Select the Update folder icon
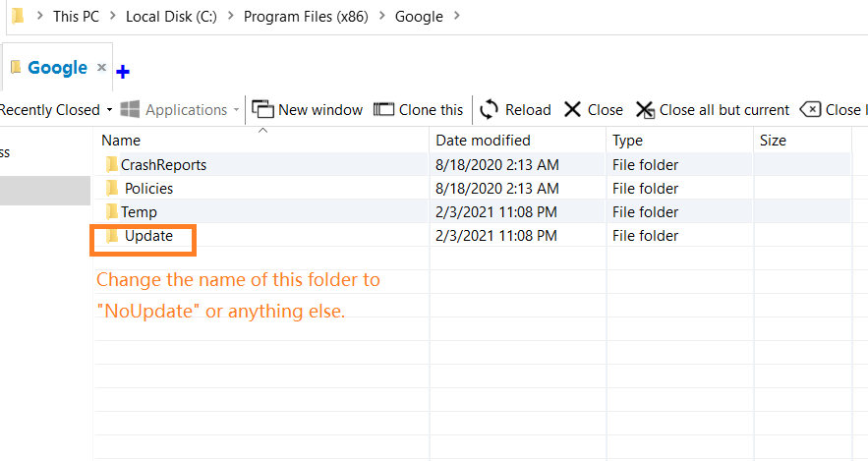The width and height of the screenshot is (868, 461). (x=112, y=236)
